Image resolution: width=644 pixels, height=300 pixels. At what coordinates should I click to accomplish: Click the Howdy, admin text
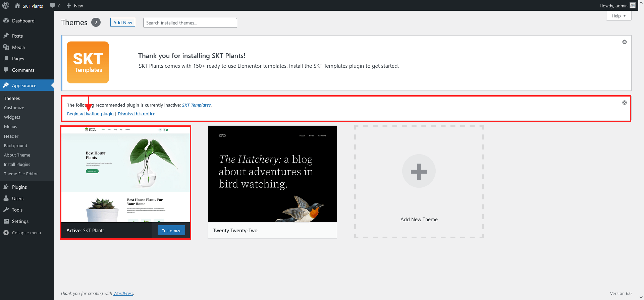click(613, 6)
